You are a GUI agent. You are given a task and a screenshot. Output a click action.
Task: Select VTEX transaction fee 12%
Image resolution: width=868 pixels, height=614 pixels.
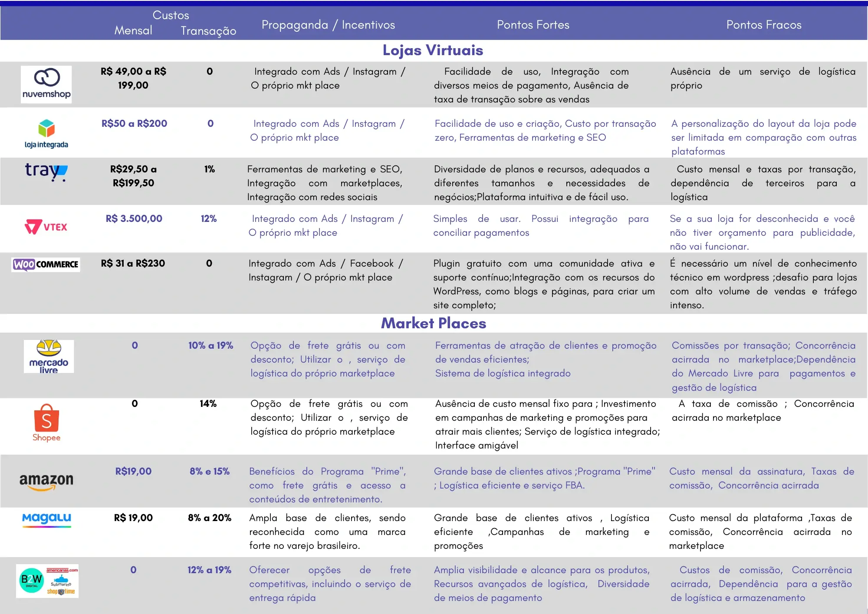pos(209,218)
